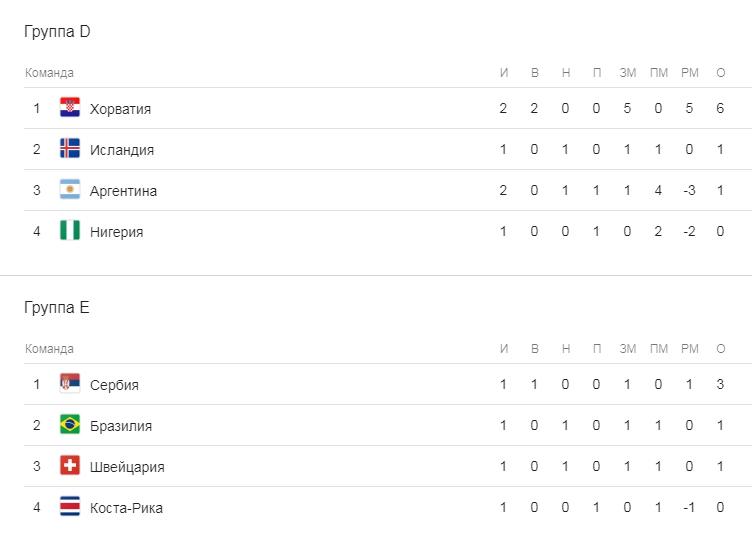Open the Сербия team link
This screenshot has width=752, height=547.
(114, 385)
